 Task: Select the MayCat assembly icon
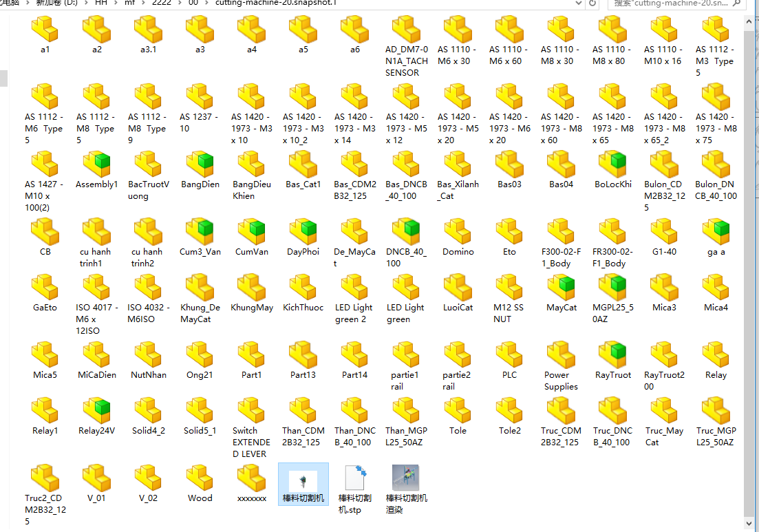561,286
